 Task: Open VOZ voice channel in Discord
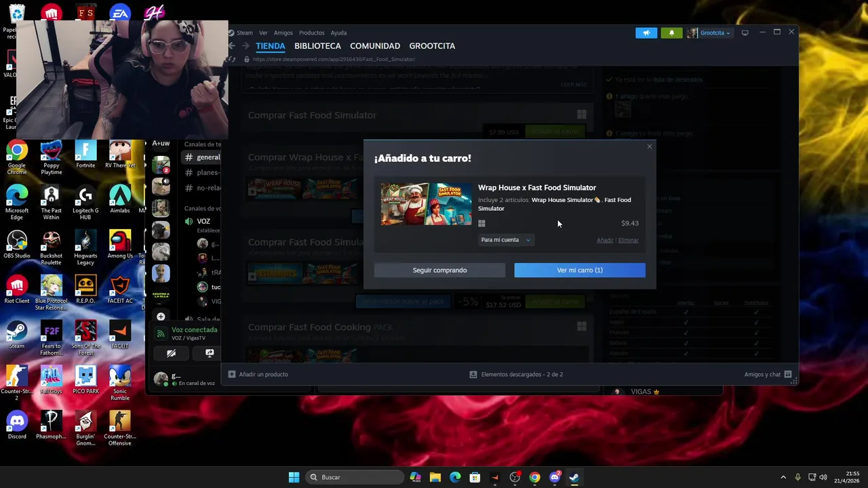coord(202,222)
